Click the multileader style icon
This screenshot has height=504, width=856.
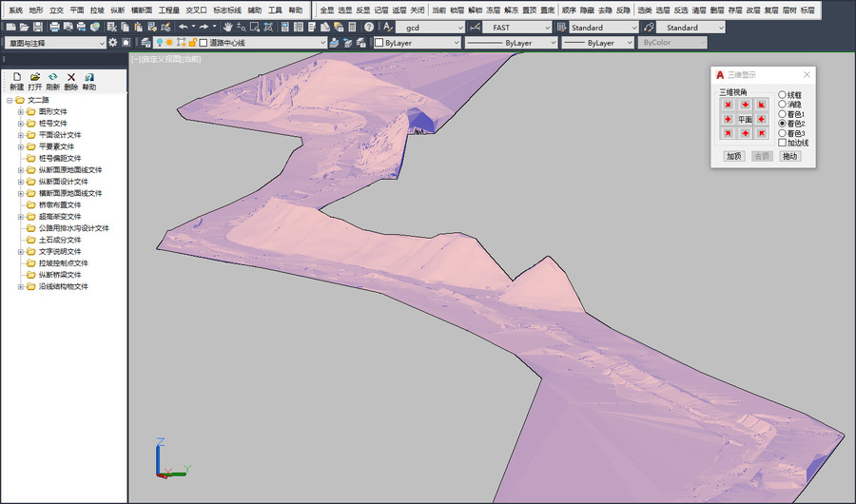(649, 27)
